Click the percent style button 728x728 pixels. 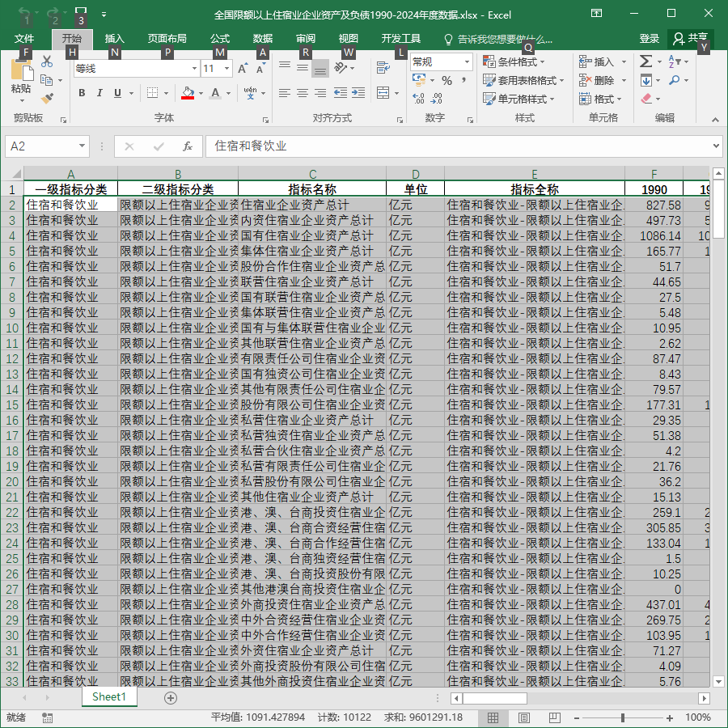click(x=447, y=80)
